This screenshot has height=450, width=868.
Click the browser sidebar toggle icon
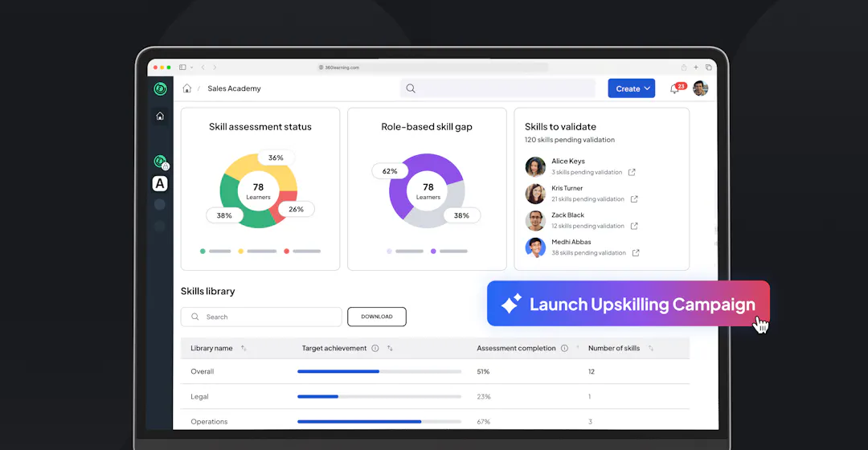[182, 67]
